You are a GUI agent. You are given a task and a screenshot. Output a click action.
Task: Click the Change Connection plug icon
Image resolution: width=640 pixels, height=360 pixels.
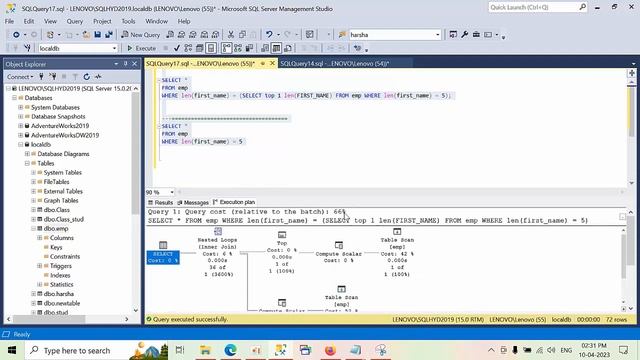click(27, 48)
